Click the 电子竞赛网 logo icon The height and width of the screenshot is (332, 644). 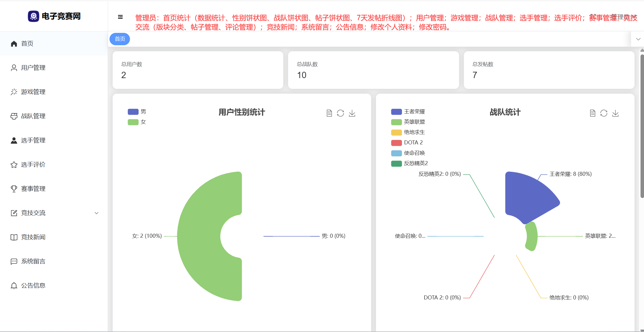[33, 16]
